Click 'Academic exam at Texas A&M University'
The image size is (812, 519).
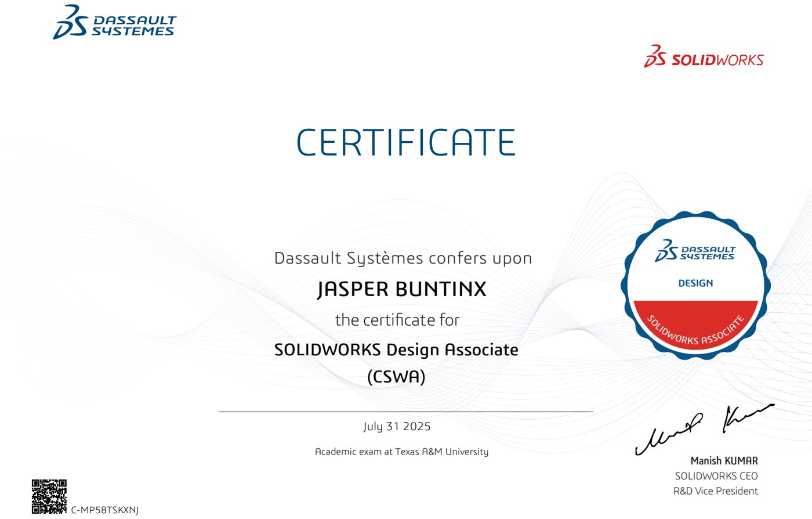[401, 452]
